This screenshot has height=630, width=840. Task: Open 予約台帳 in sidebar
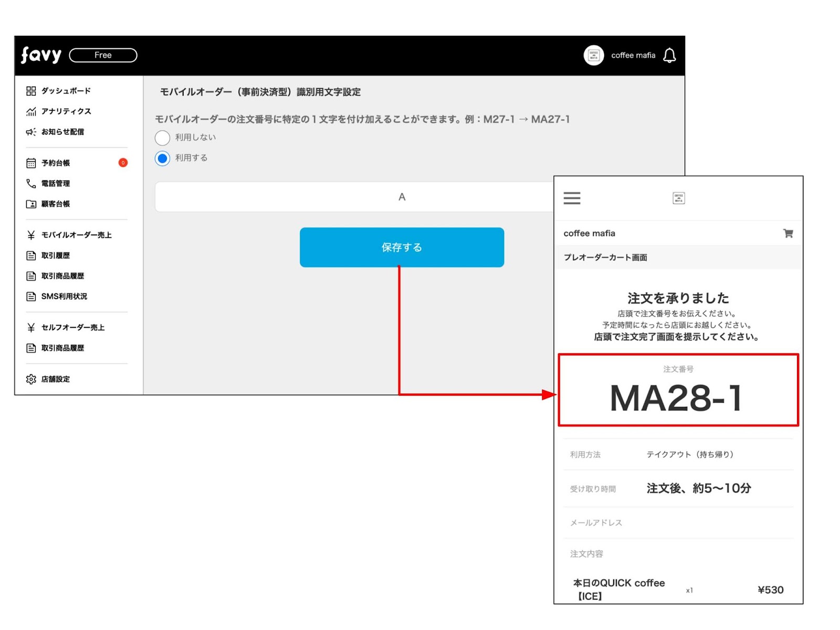[56, 163]
